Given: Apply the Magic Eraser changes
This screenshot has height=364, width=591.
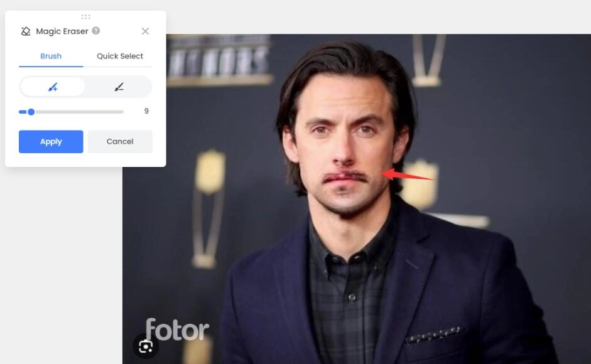Looking at the screenshot, I should [51, 142].
